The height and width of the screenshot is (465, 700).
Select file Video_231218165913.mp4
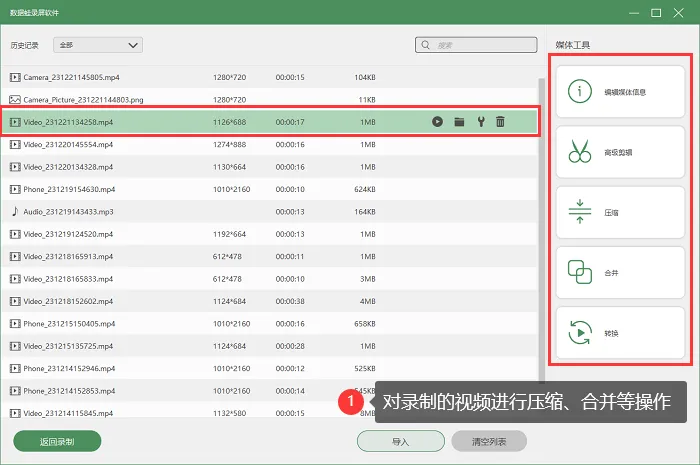point(270,257)
